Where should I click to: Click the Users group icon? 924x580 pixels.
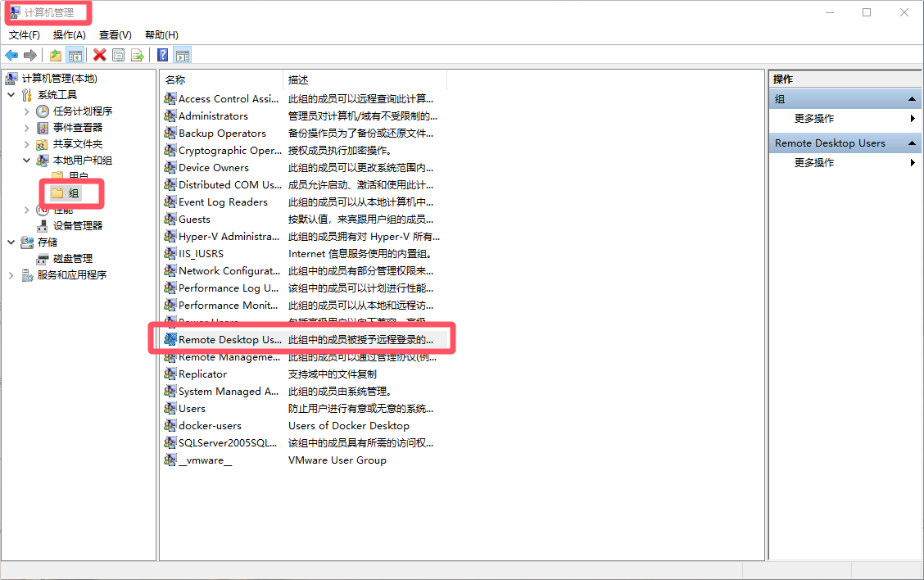pos(170,409)
